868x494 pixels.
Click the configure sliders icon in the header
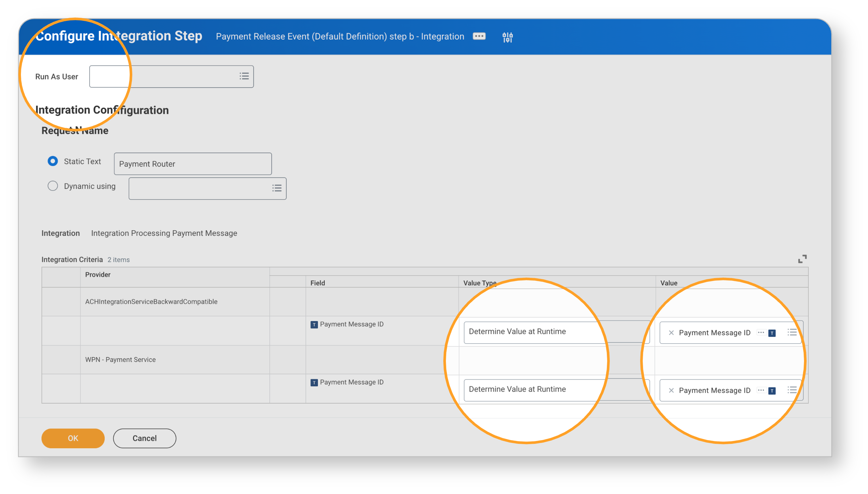(508, 37)
